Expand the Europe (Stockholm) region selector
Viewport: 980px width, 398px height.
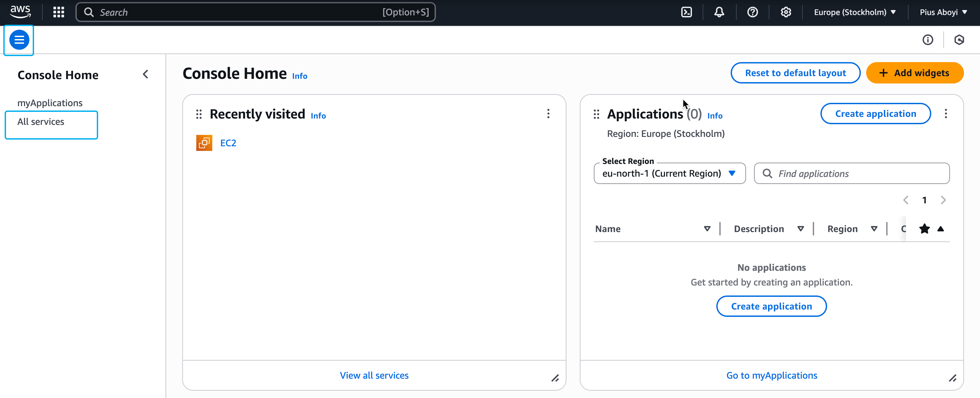(854, 12)
